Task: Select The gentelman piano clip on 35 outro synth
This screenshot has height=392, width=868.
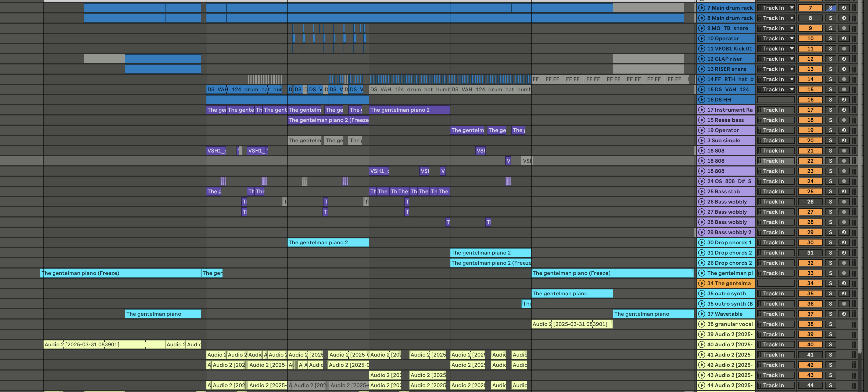Action: 572,294
